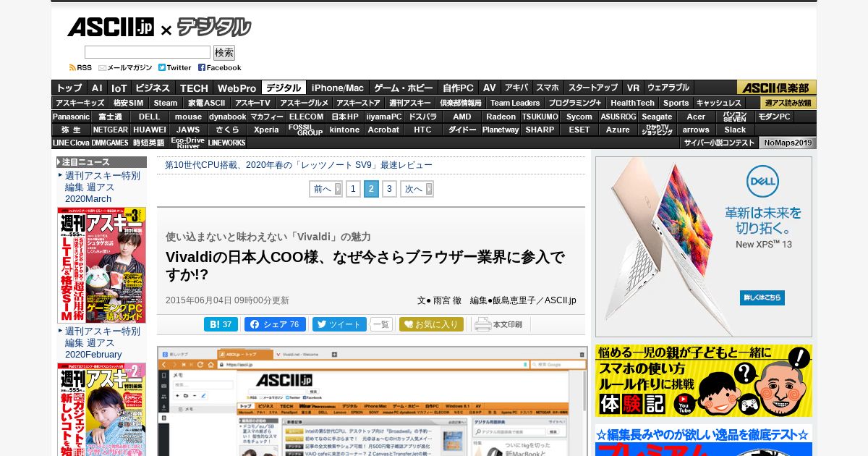The height and width of the screenshot is (456, 868).
Task: Open the HUAWEI brand link
Action: coord(150,130)
